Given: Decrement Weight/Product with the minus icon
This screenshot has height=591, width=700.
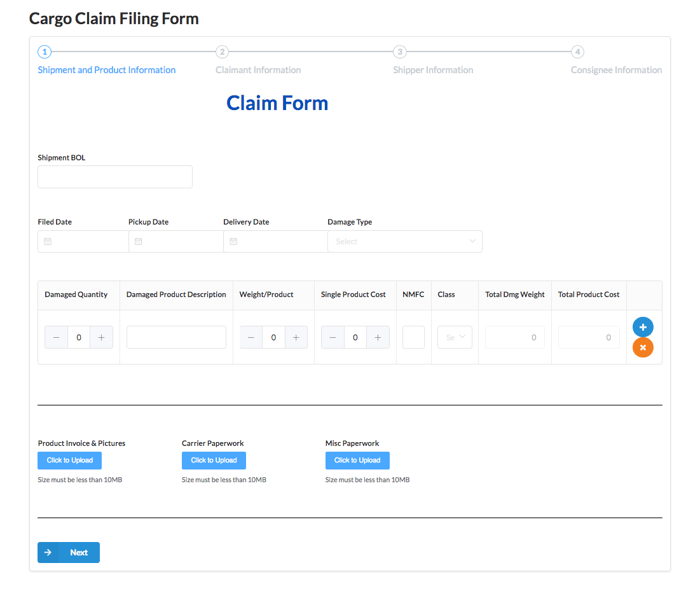Looking at the screenshot, I should point(250,337).
